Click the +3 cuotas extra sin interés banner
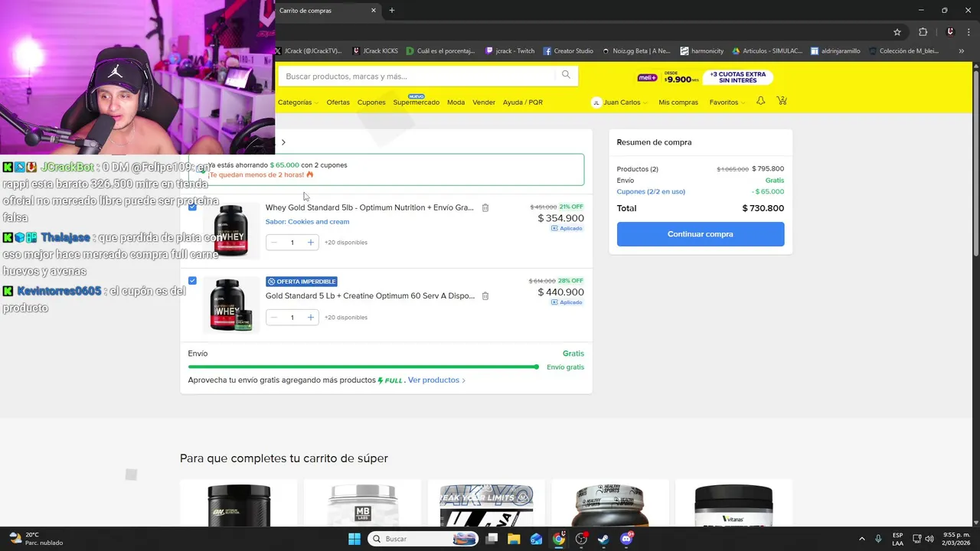The width and height of the screenshot is (980, 551). 738,77
